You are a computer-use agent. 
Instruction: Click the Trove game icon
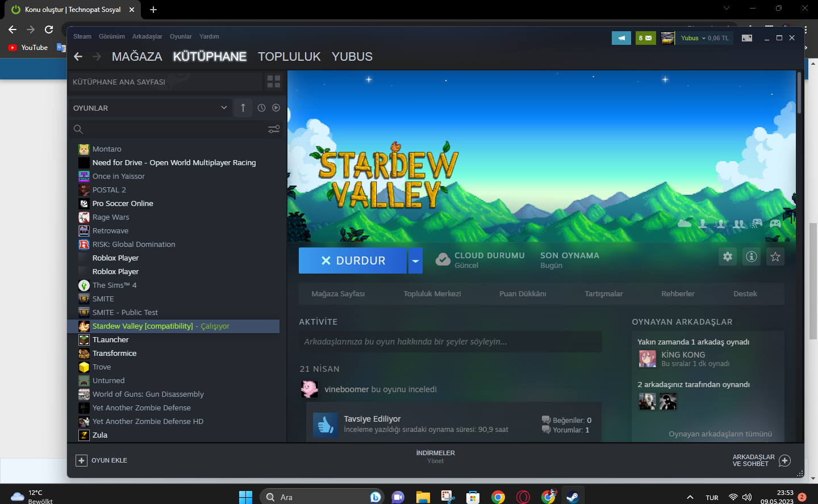coord(84,367)
